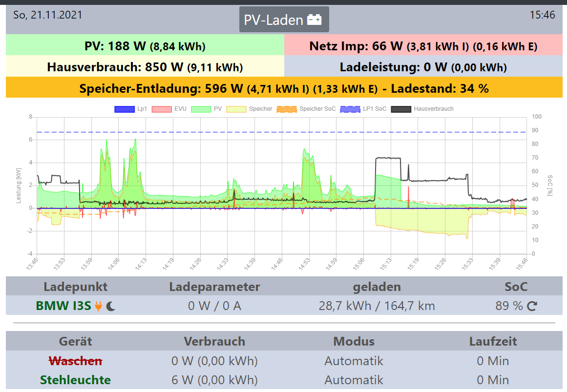Click the Stehleuchte 0 Min runtime

(493, 380)
